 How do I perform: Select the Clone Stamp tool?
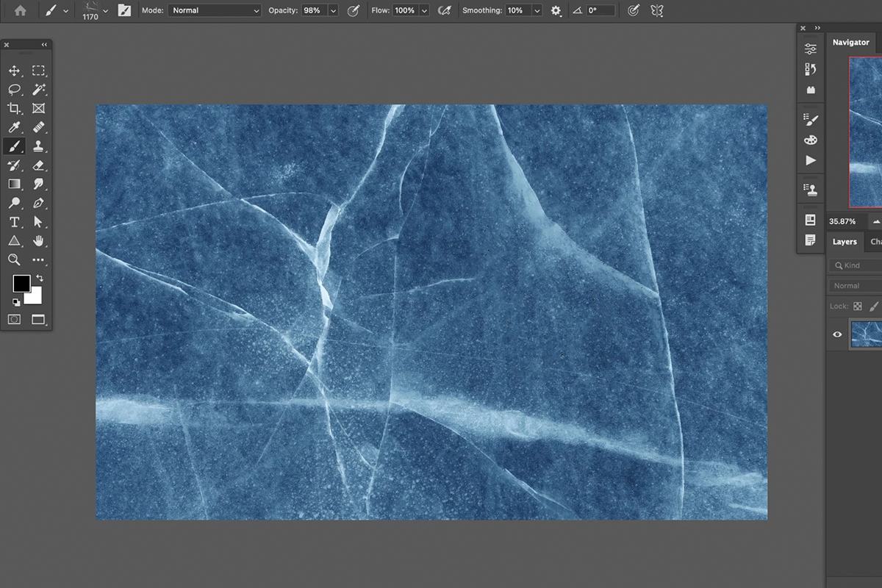38,146
